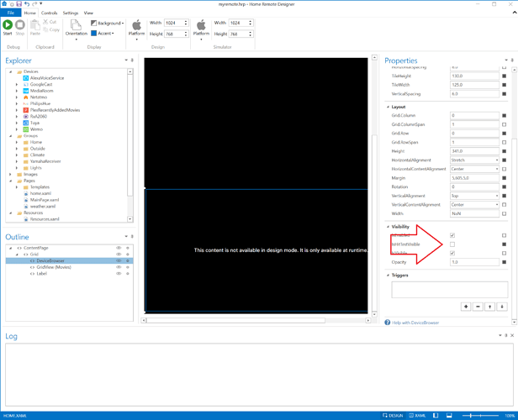518x420 pixels.
Task: Select Label element in Outline
Action: [42, 274]
